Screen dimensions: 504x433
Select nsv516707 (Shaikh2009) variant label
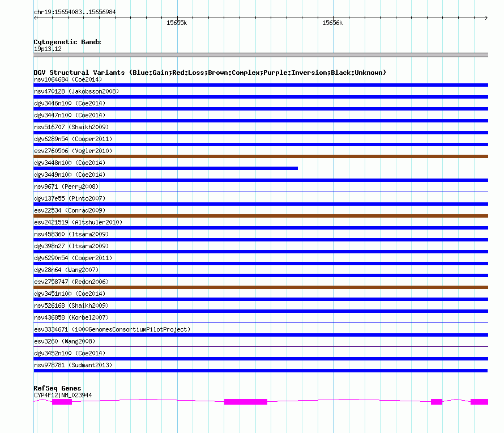(x=71, y=127)
